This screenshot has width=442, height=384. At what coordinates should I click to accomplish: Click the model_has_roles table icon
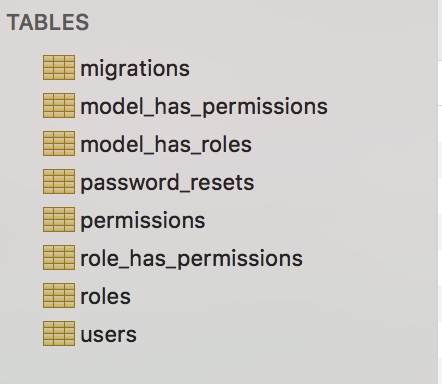click(x=59, y=144)
